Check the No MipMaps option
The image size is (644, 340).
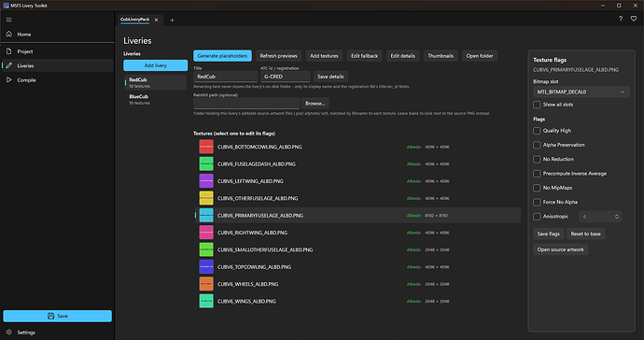tap(537, 188)
